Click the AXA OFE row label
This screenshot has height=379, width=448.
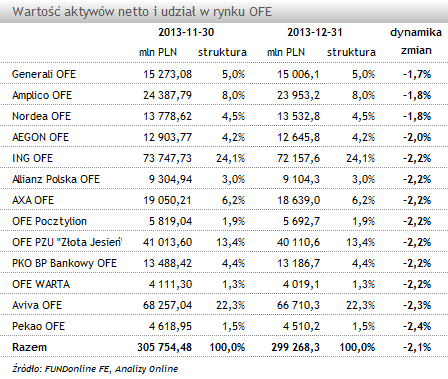point(33,200)
